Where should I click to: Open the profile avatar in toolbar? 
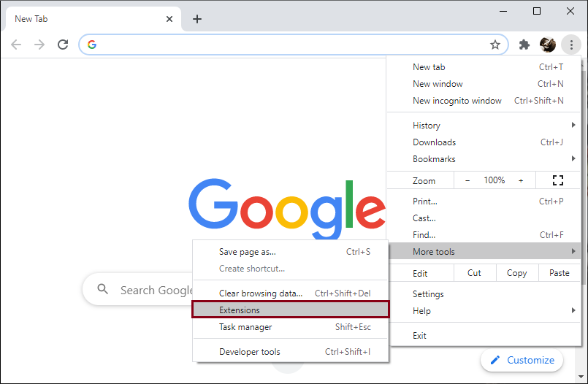[x=548, y=45]
